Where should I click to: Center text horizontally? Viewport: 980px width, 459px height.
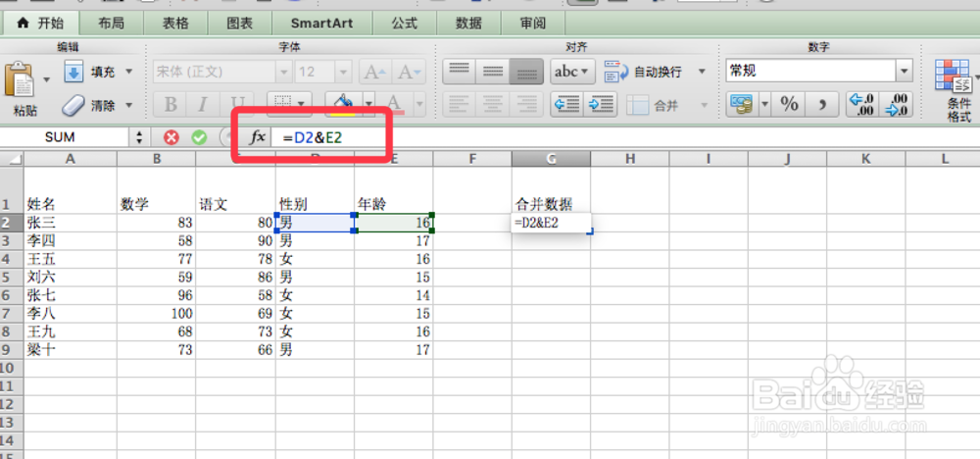pos(493,104)
